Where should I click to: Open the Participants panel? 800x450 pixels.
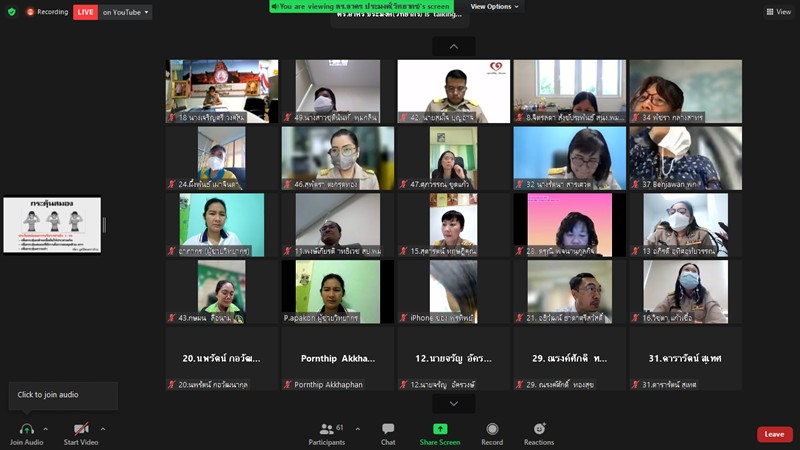click(327, 434)
